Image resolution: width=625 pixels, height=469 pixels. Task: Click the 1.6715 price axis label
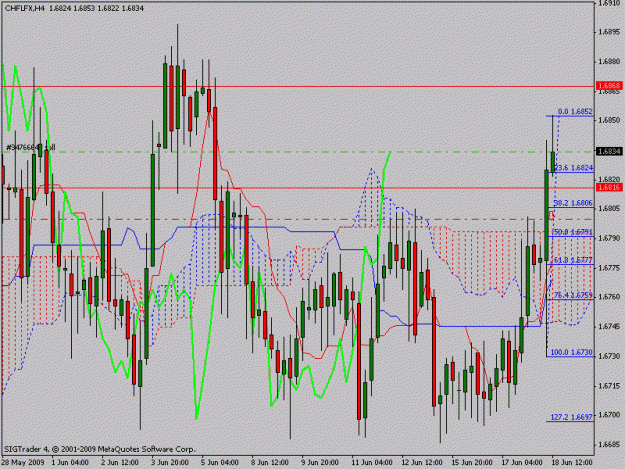point(610,386)
